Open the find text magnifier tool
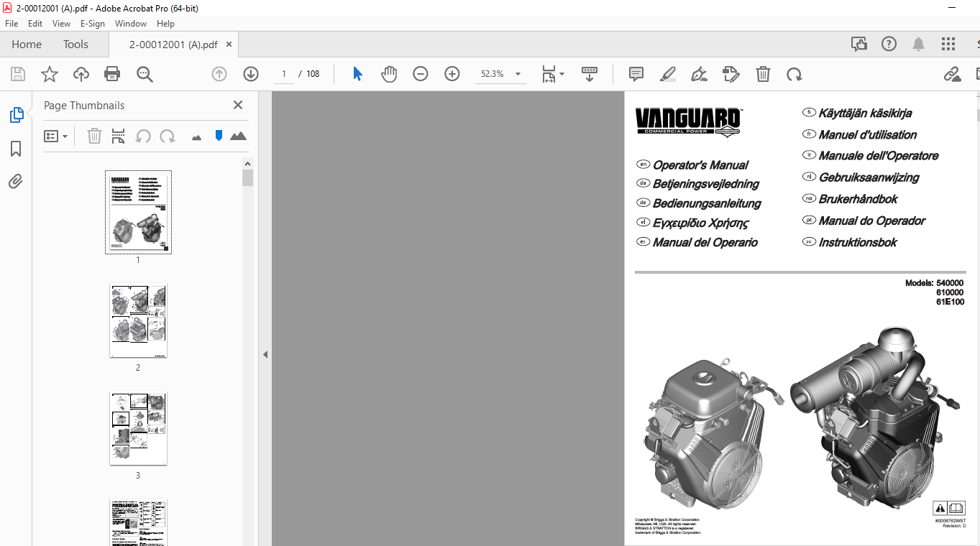 click(x=145, y=74)
